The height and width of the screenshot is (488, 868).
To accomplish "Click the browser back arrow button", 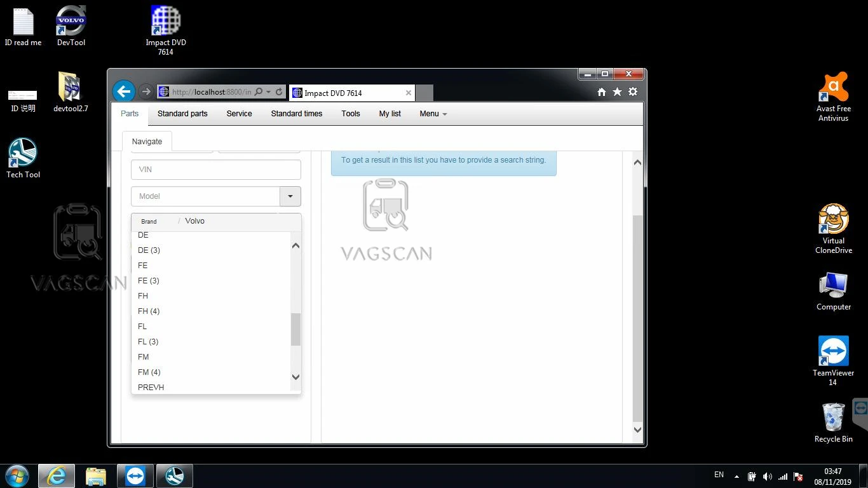I will click(124, 91).
